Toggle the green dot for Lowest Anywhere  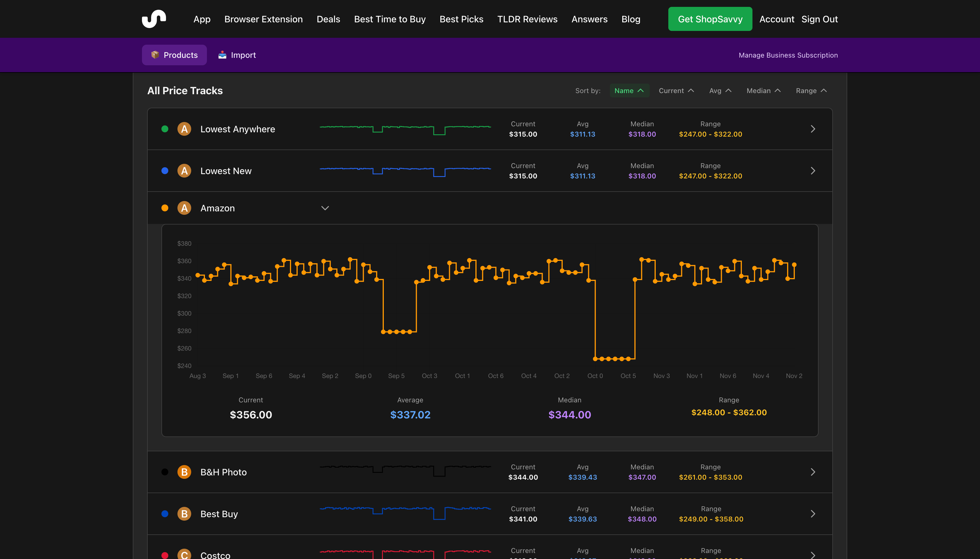click(165, 129)
